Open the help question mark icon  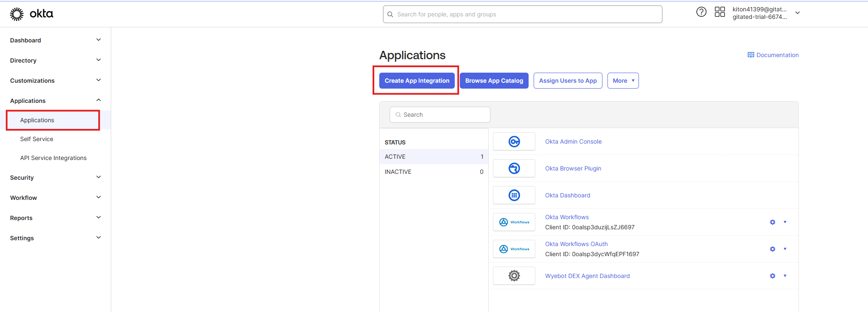click(701, 12)
